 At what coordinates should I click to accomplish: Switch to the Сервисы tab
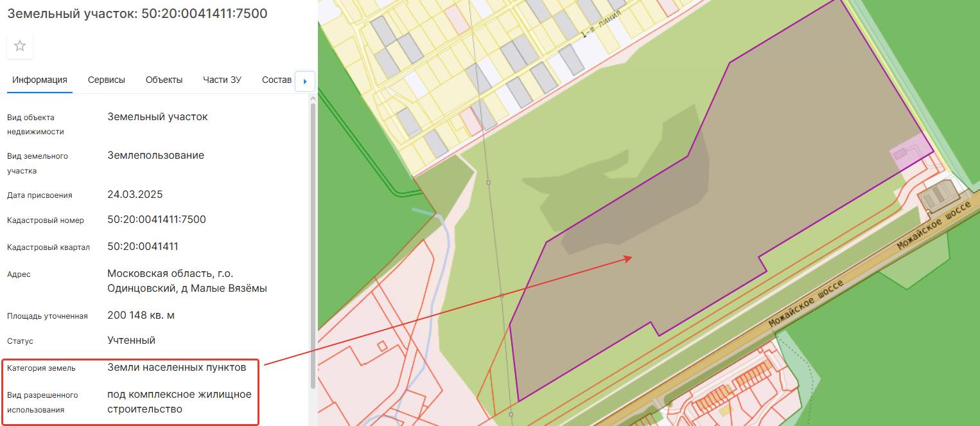(107, 80)
